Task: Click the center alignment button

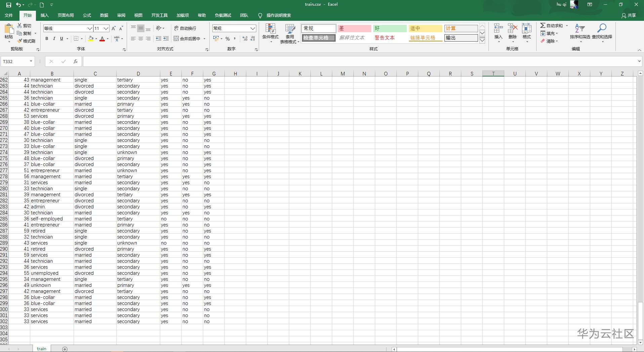Action: coord(140,39)
